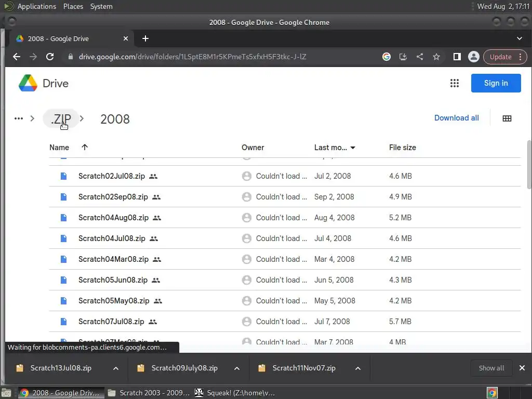The image size is (532, 399).
Task: Expand hidden breadcrumb folders via ellipsis
Action: click(x=19, y=118)
